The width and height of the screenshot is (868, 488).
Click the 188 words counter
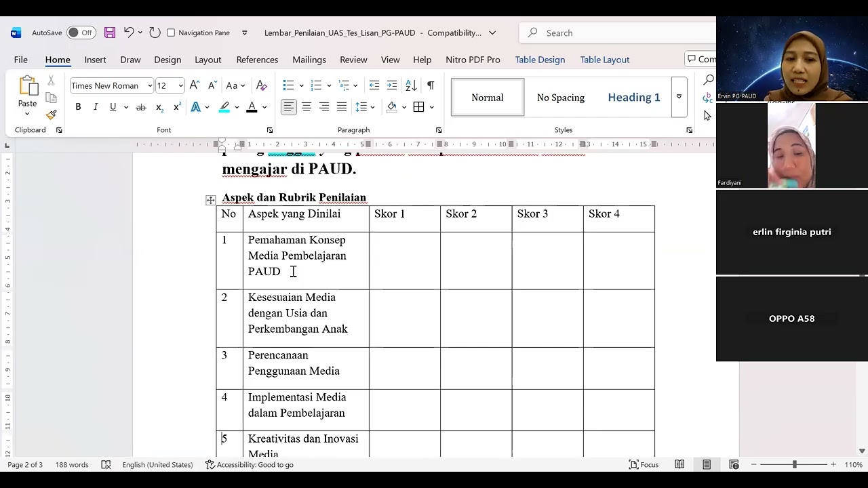[x=72, y=464]
